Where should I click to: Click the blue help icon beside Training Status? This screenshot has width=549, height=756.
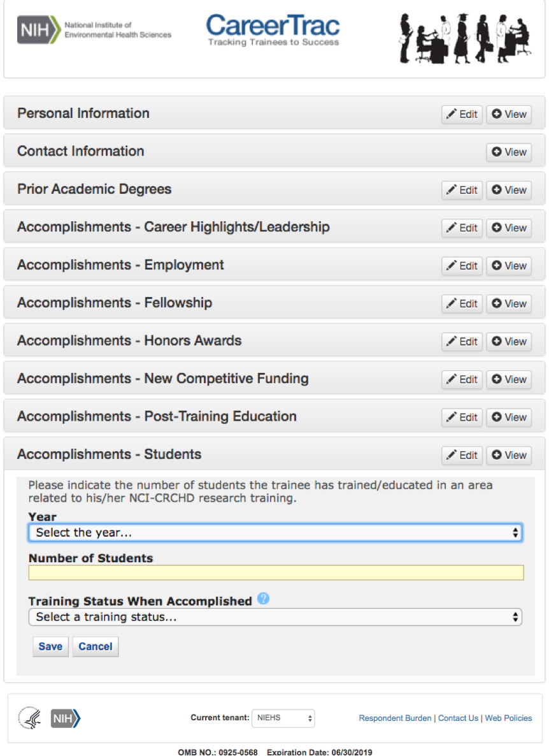pos(264,599)
